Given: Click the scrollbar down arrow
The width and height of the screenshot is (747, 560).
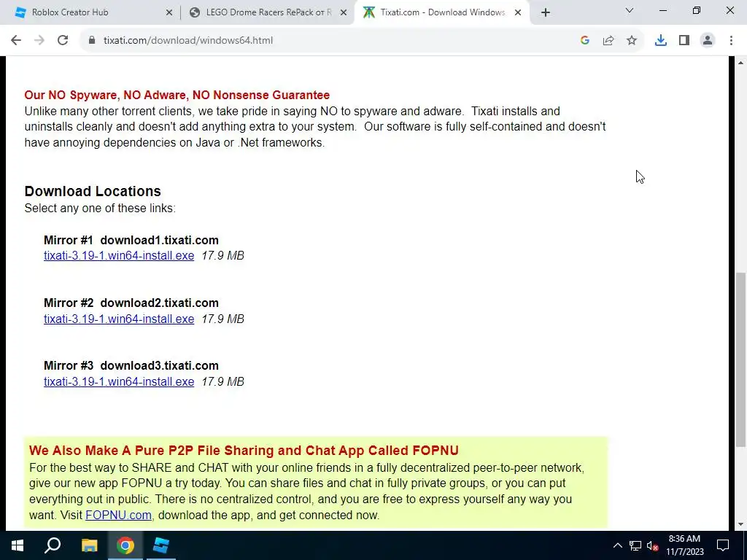Looking at the screenshot, I should pyautogui.click(x=740, y=524).
